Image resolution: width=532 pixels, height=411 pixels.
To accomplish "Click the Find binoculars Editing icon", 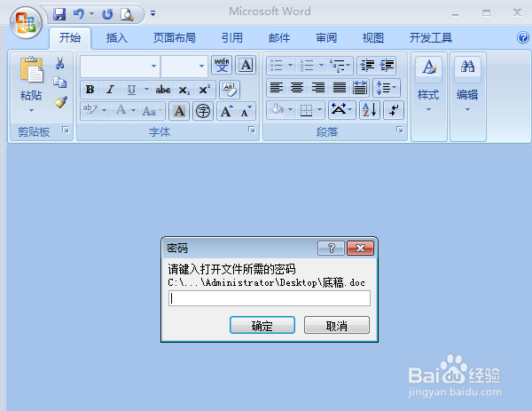I will point(467,67).
